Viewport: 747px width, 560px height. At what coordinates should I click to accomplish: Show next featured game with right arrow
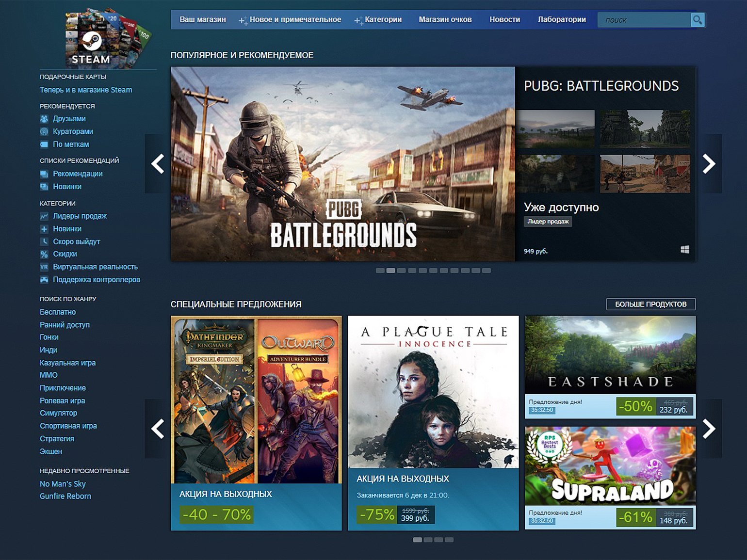(709, 164)
